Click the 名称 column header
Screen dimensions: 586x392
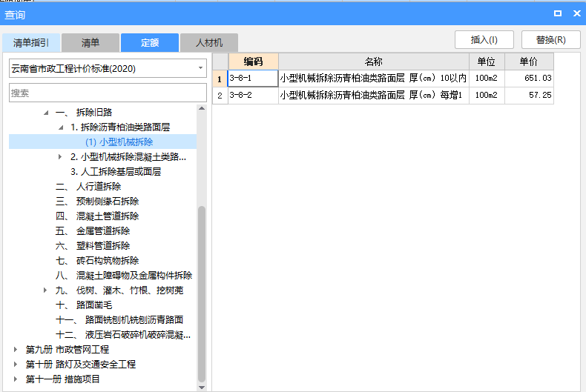(x=374, y=62)
